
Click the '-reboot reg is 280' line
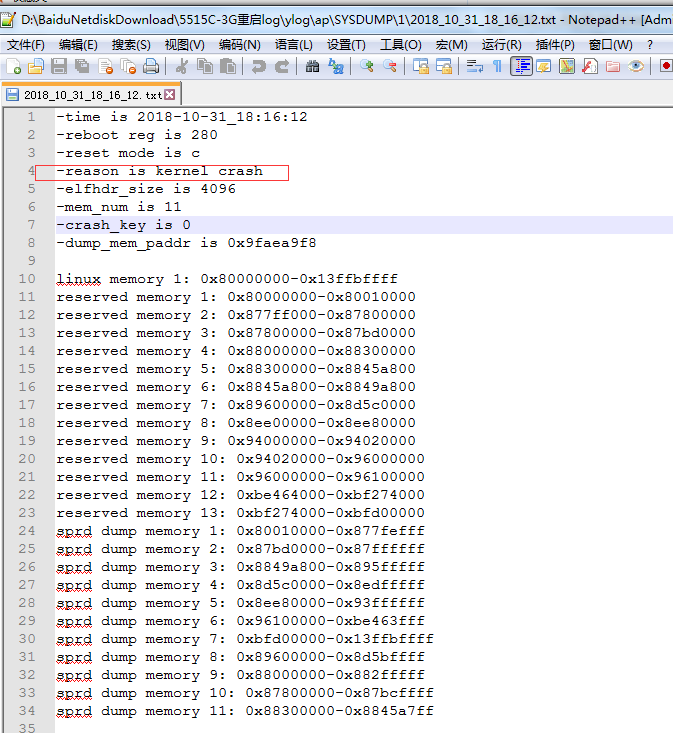tap(137, 135)
